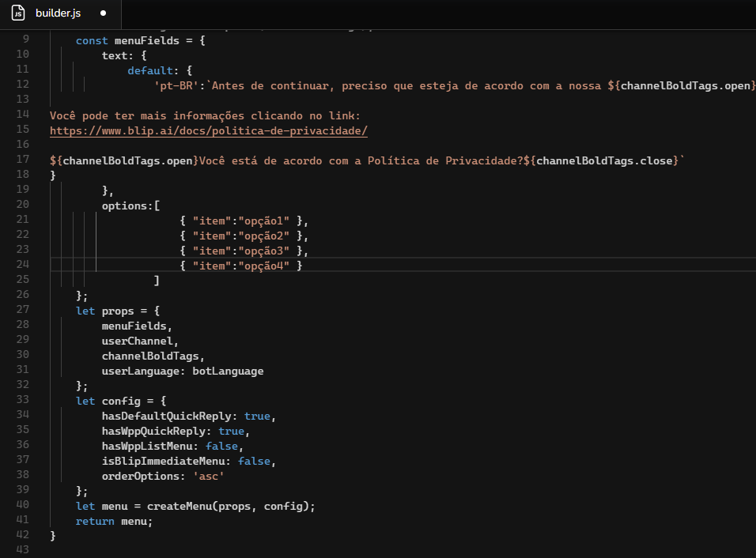Click the 'pt-BR' string key

176,86
